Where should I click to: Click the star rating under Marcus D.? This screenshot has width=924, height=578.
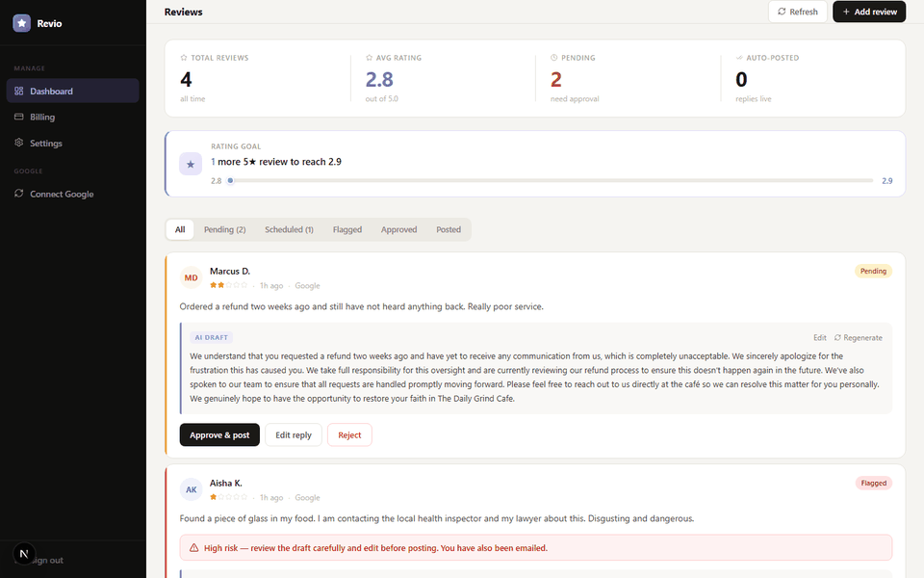point(229,285)
